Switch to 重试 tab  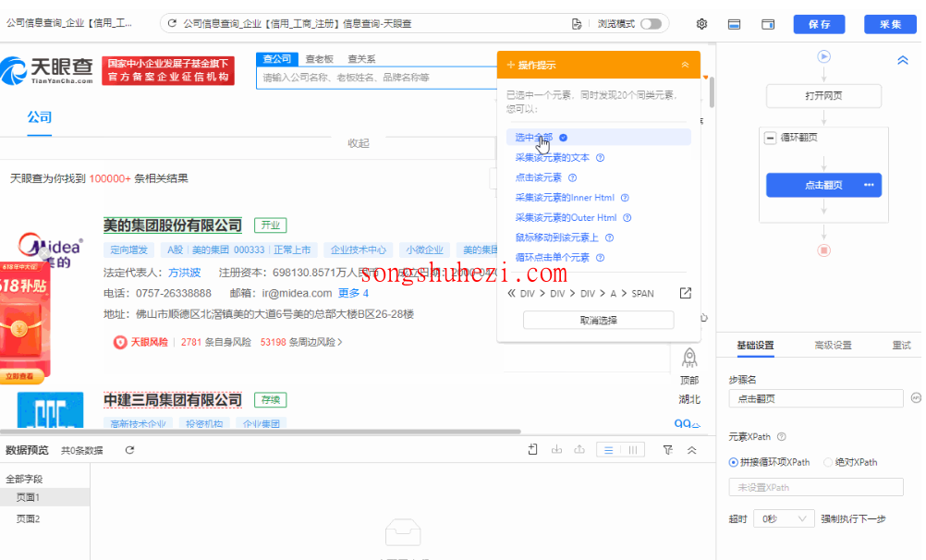(x=901, y=346)
